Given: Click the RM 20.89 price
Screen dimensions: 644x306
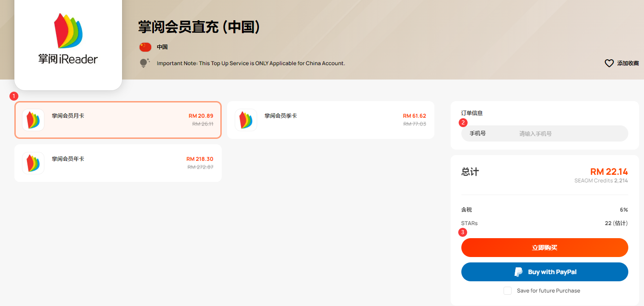Looking at the screenshot, I should point(201,116).
